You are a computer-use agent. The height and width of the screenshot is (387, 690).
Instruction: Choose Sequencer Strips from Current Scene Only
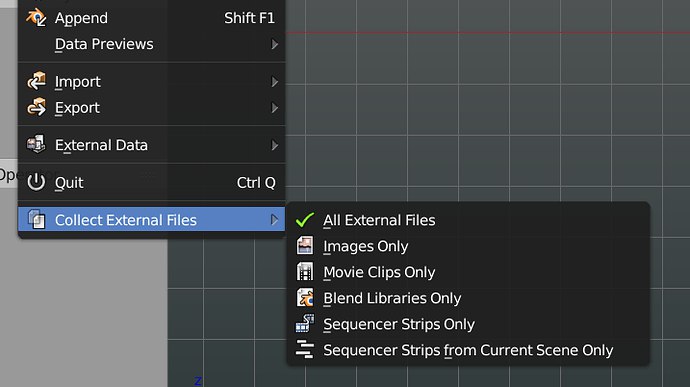coord(468,350)
